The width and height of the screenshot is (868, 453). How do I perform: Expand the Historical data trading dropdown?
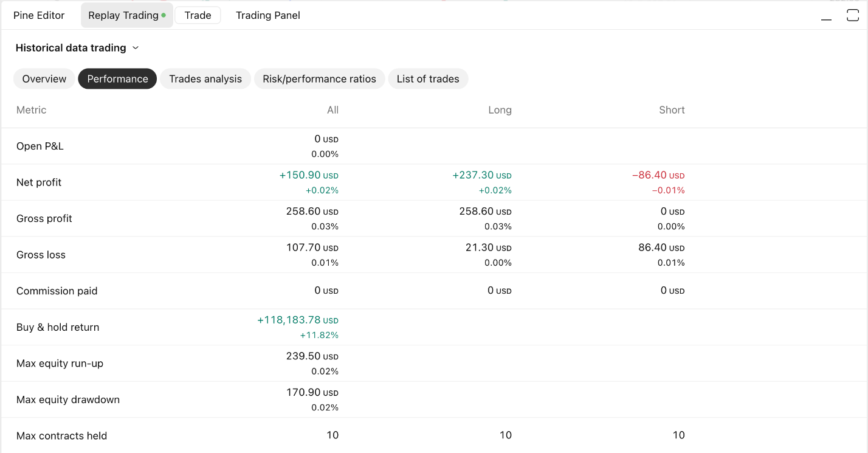point(77,48)
